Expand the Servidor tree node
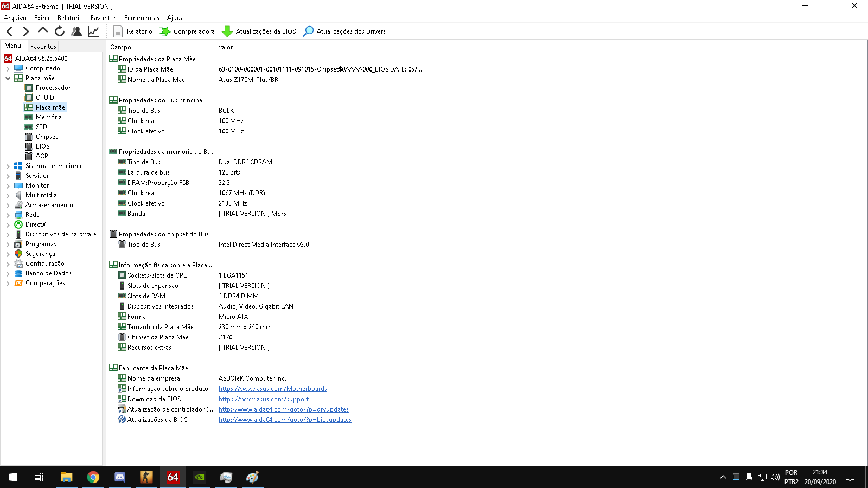This screenshot has width=868, height=488. pyautogui.click(x=8, y=176)
